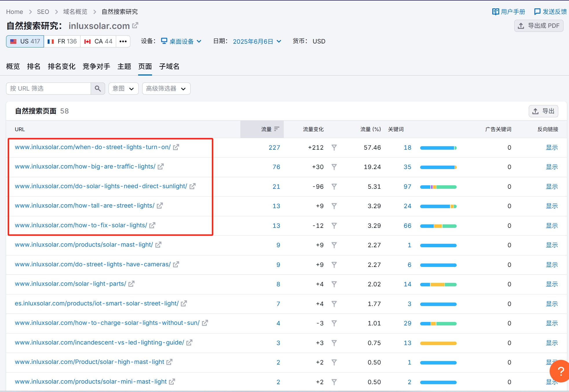569x392 pixels.
Task: Open external link icon for products/solar-mast-light URL
Action: [158, 245]
